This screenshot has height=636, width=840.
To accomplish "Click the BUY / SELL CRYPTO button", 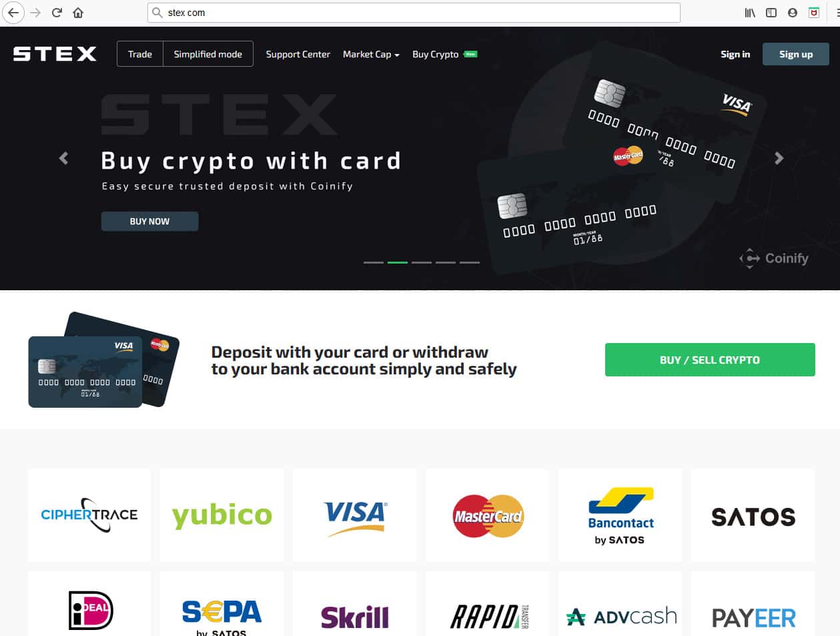I will (x=710, y=360).
